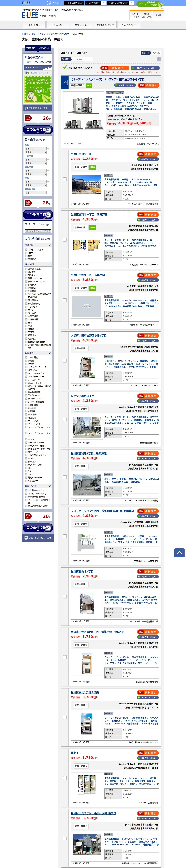Click top bulk 無料 資料請求 button
Image resolution: width=186 pixels, height=868 pixels.
point(114,68)
